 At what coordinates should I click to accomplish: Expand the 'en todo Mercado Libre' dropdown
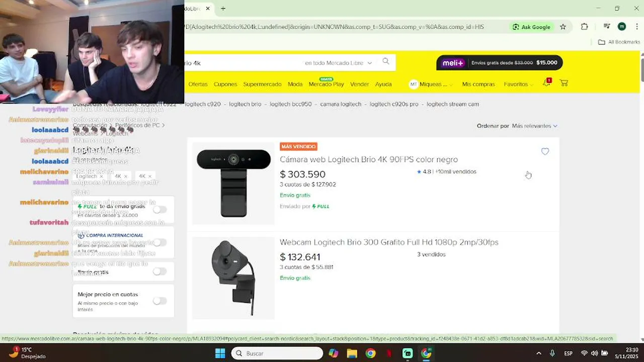click(x=338, y=63)
